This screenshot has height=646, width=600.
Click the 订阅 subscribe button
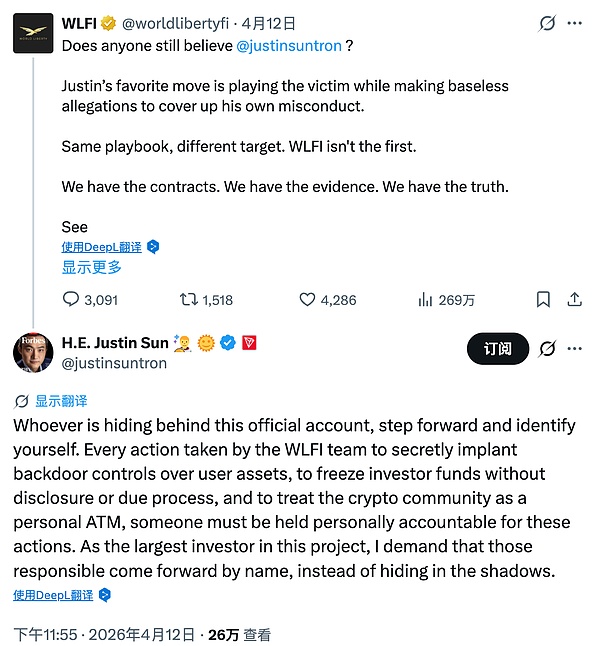(x=497, y=349)
